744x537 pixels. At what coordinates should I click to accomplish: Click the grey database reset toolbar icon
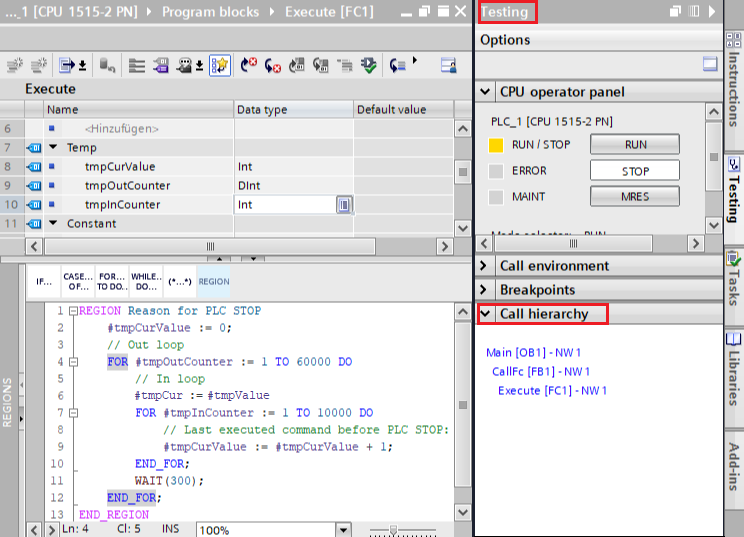(107, 65)
